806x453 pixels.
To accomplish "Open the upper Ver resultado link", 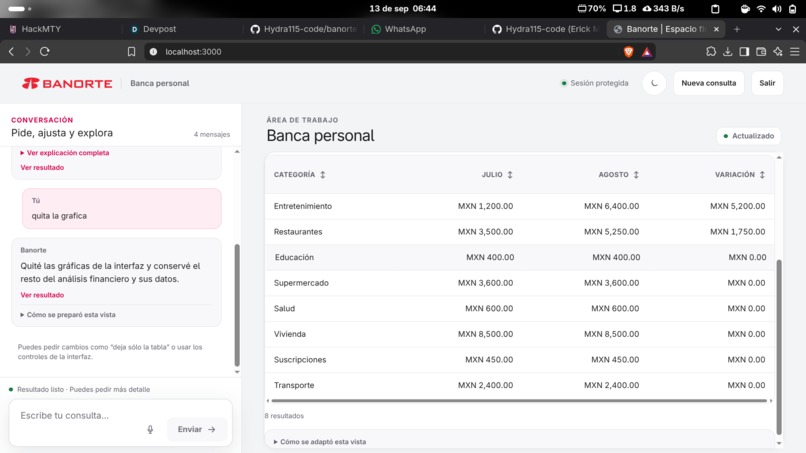I will (x=42, y=168).
